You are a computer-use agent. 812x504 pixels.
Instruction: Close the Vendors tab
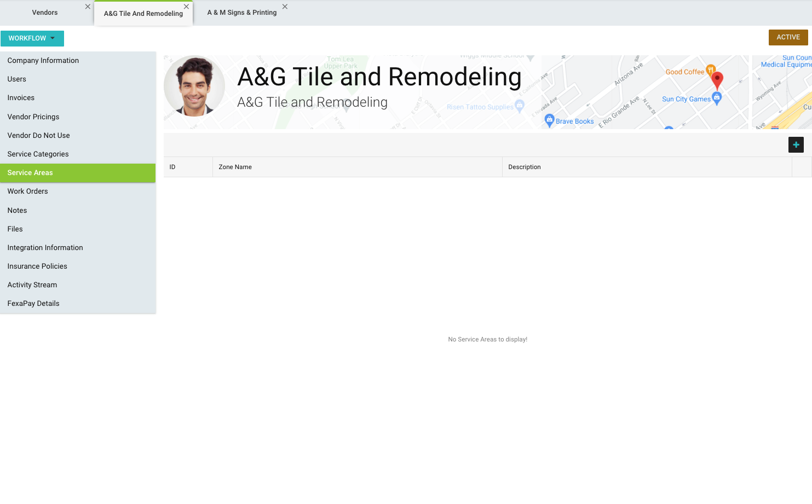click(x=88, y=7)
